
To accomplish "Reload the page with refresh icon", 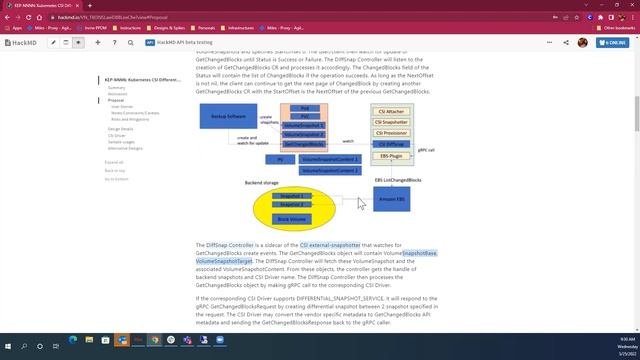I will pos(29,18).
